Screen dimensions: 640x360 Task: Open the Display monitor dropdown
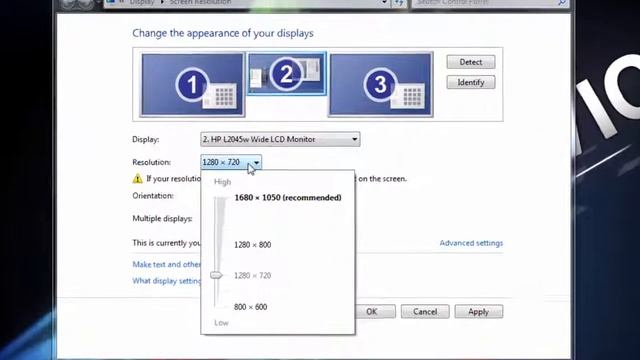[280, 139]
